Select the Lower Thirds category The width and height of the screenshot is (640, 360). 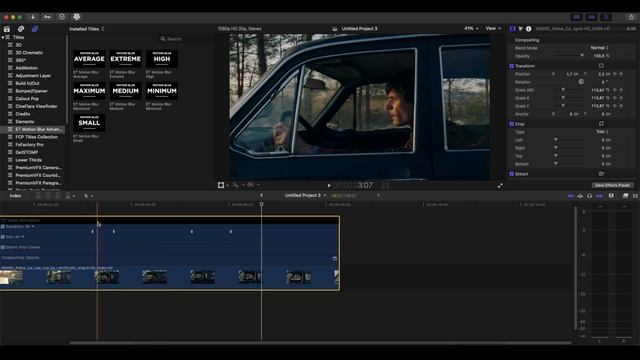29,160
